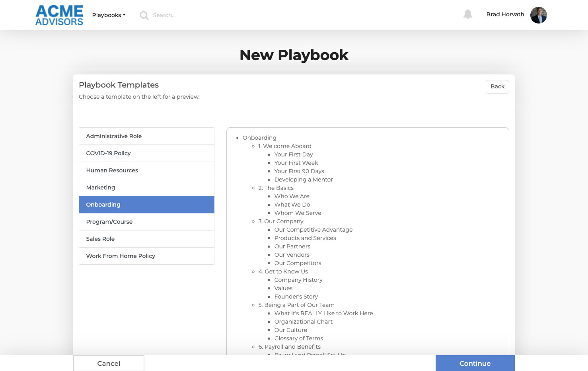Select the Sales Role template
The height and width of the screenshot is (371, 588).
tap(146, 239)
